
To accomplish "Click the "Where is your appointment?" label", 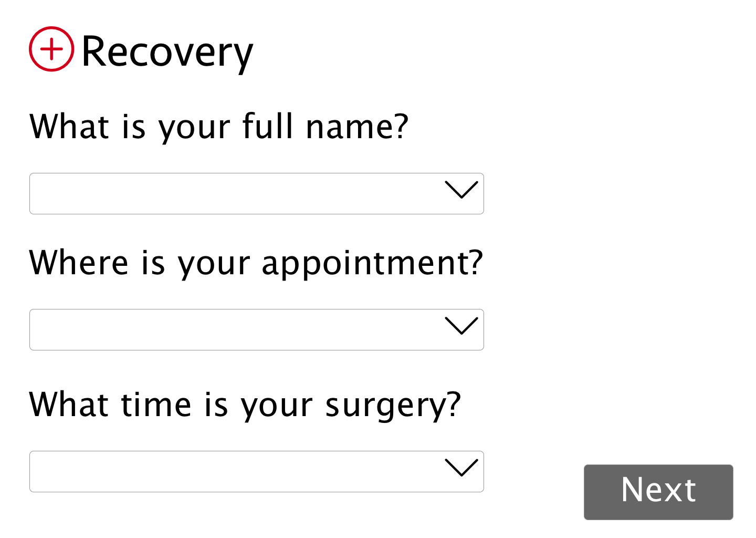I will (256, 263).
